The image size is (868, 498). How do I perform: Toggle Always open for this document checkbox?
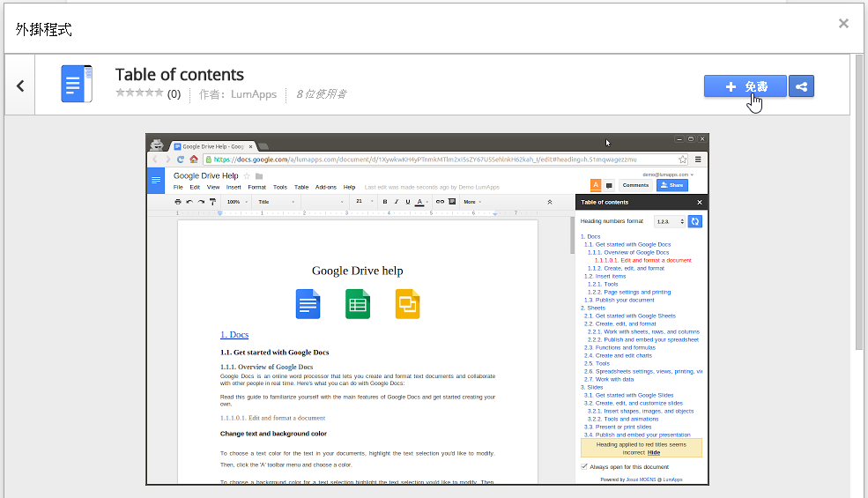pos(584,466)
